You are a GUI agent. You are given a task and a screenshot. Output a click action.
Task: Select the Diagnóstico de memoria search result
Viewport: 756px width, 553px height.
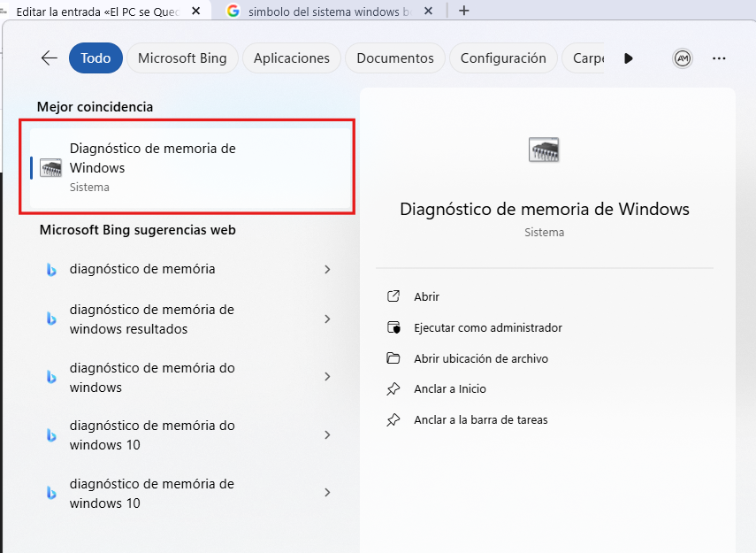click(187, 166)
